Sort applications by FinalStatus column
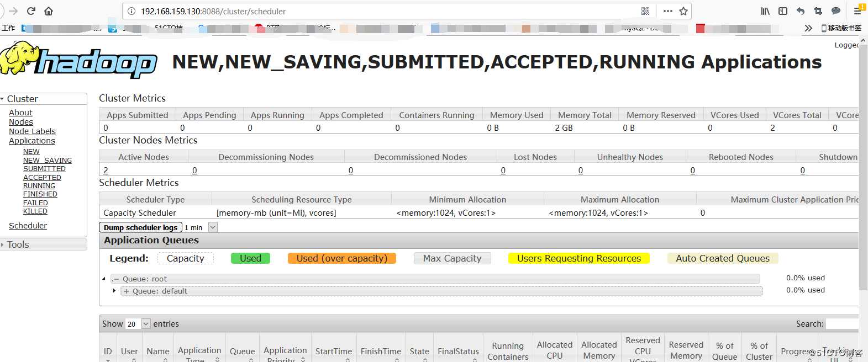 click(459, 352)
